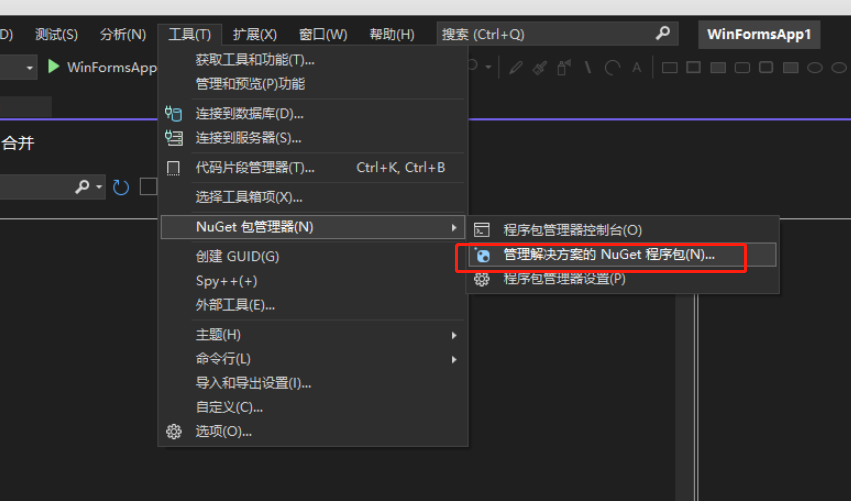851x501 pixels.
Task: Select the Airbrush spray can tool
Action: 563,68
